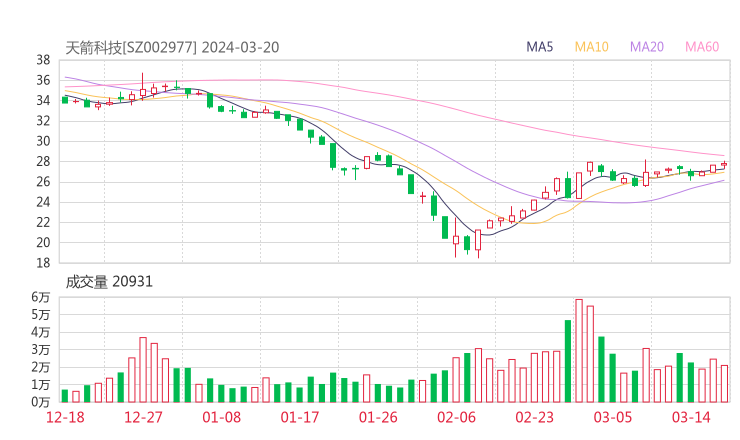
Task: Click the 5万 volume axis label
Action: click(41, 314)
